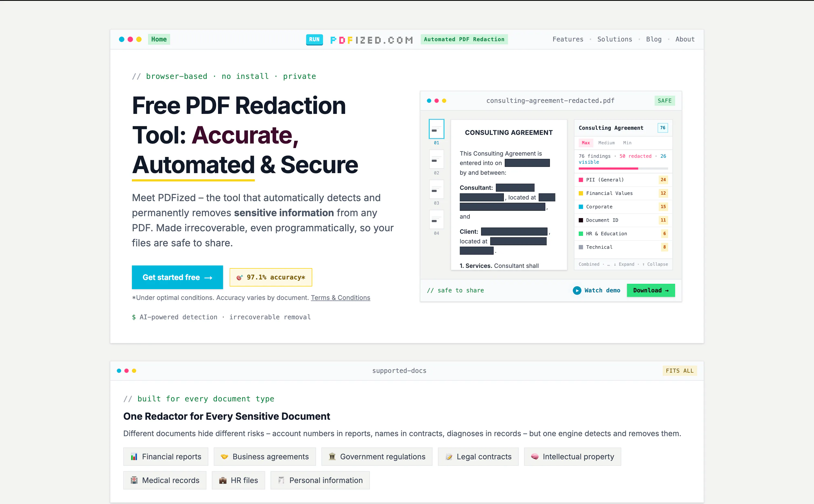Click the hospital icon on Medical records

click(134, 480)
